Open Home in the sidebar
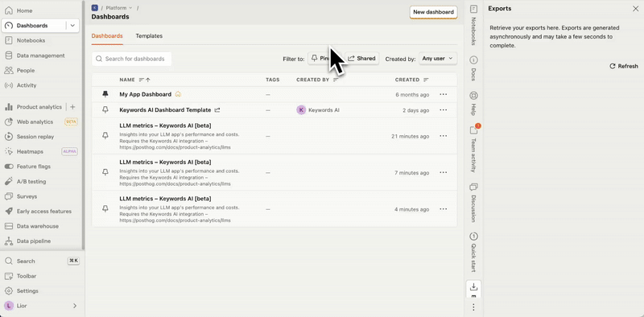 click(25, 10)
